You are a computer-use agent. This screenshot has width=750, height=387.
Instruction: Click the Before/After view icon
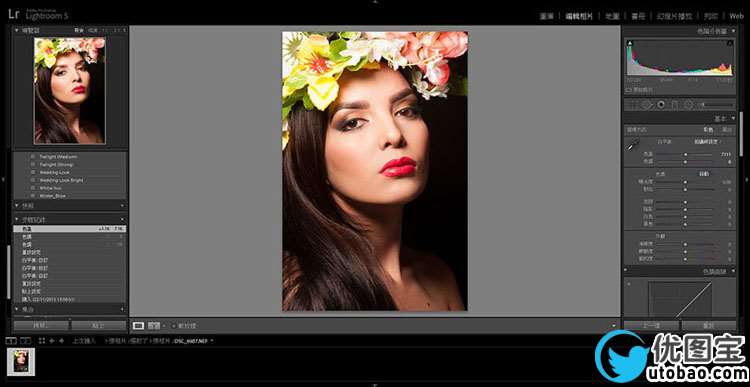[x=154, y=325]
